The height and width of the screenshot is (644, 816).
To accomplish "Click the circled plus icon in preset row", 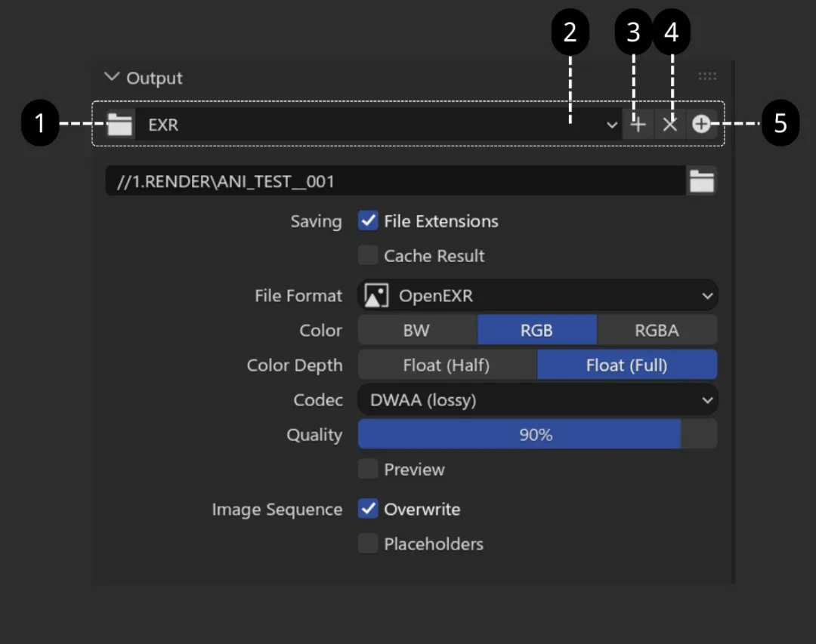I will click(x=701, y=125).
